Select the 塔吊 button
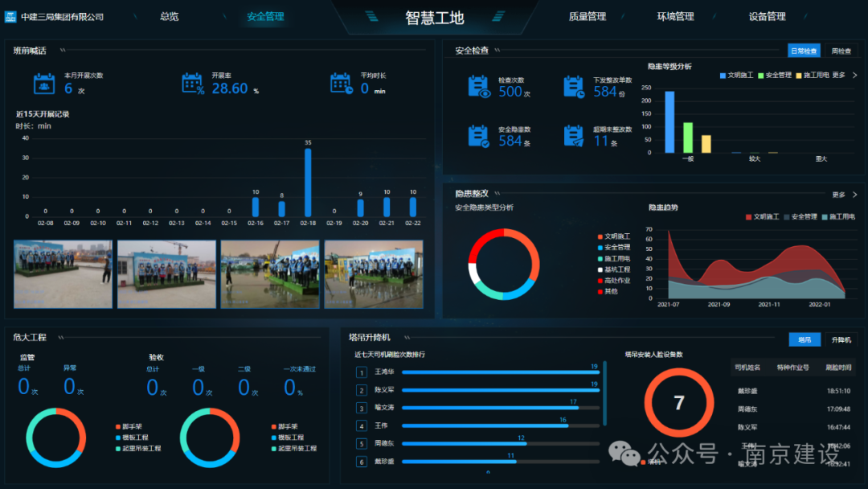 (805, 339)
